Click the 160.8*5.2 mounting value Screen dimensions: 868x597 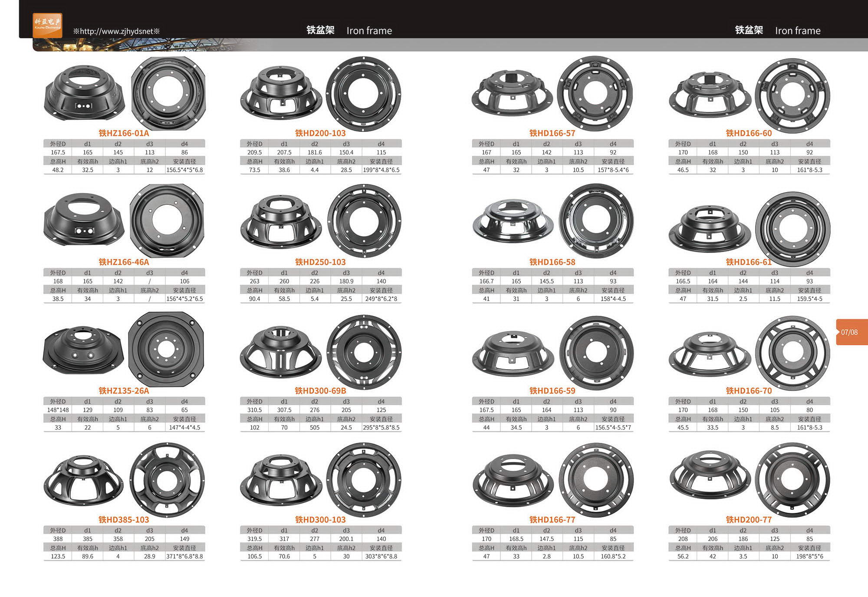tap(613, 556)
